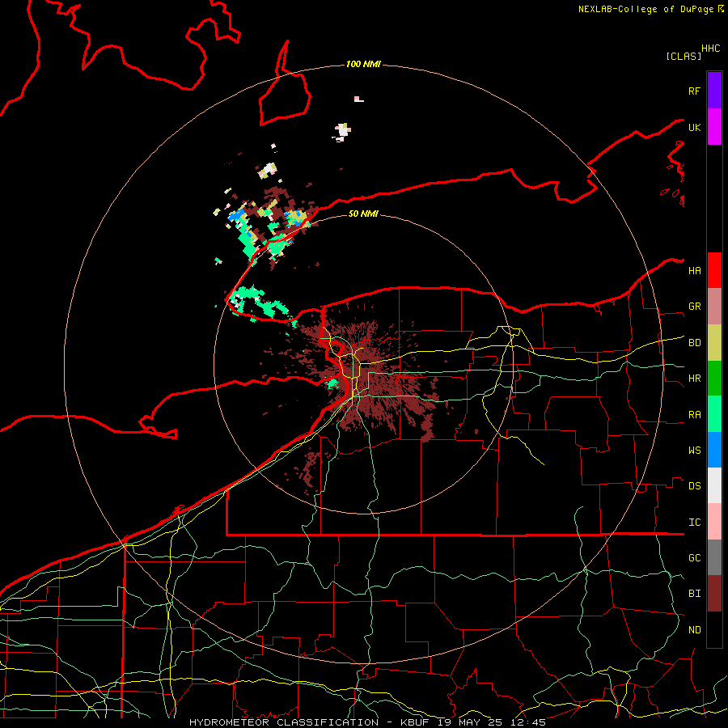Select the yellow BD legend swatch

pyautogui.click(x=714, y=343)
